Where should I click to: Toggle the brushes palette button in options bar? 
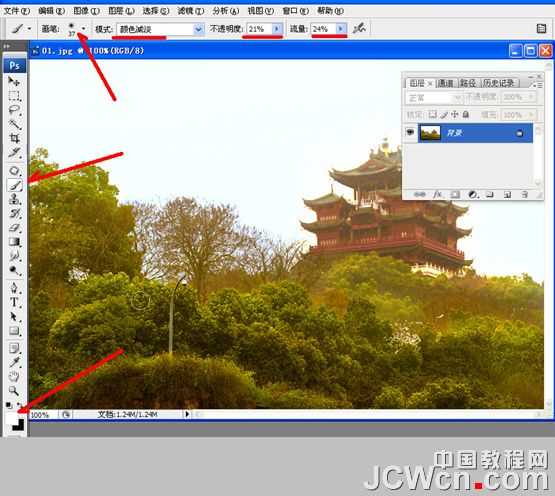tap(541, 28)
